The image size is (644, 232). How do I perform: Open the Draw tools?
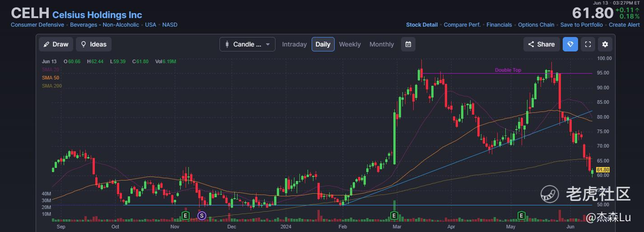[x=56, y=44]
